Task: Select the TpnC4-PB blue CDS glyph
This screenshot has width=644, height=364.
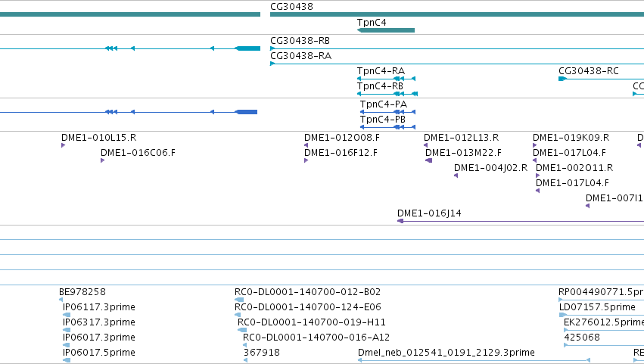Action: tap(387, 127)
